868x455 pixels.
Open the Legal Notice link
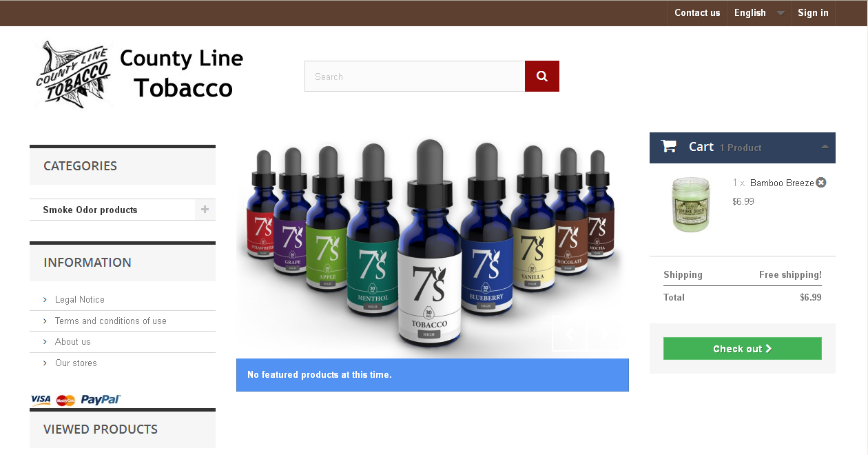click(80, 299)
